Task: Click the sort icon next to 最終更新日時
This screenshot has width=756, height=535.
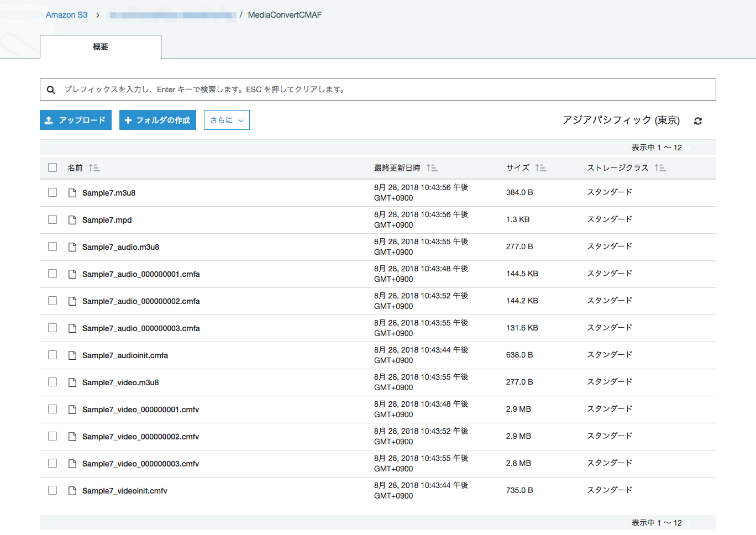Action: point(432,167)
